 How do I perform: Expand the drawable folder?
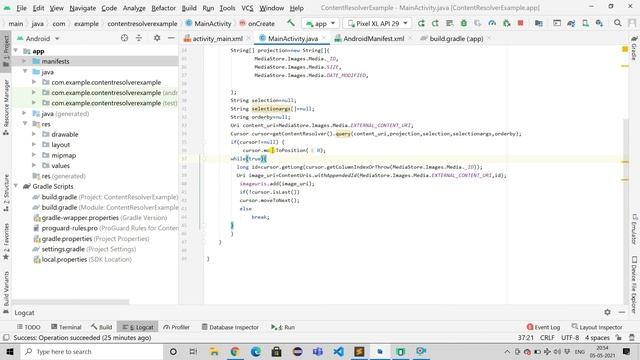(x=34, y=134)
